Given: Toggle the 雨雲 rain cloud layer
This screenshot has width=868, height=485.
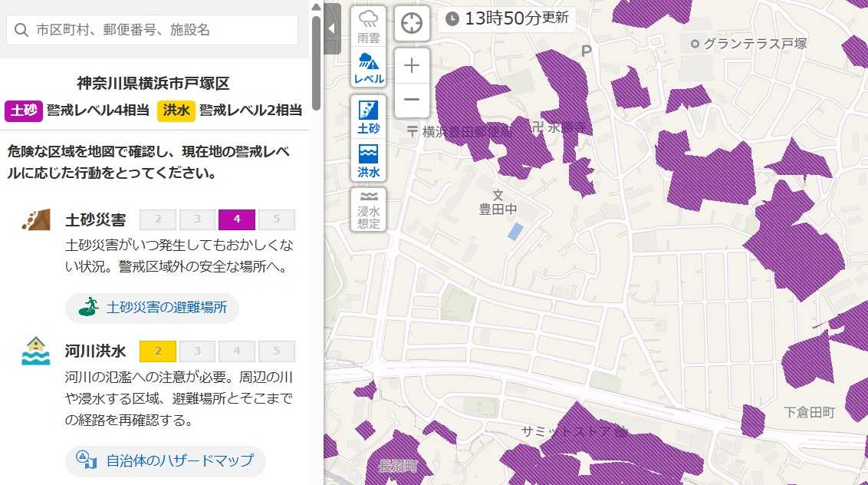Looking at the screenshot, I should (369, 26).
